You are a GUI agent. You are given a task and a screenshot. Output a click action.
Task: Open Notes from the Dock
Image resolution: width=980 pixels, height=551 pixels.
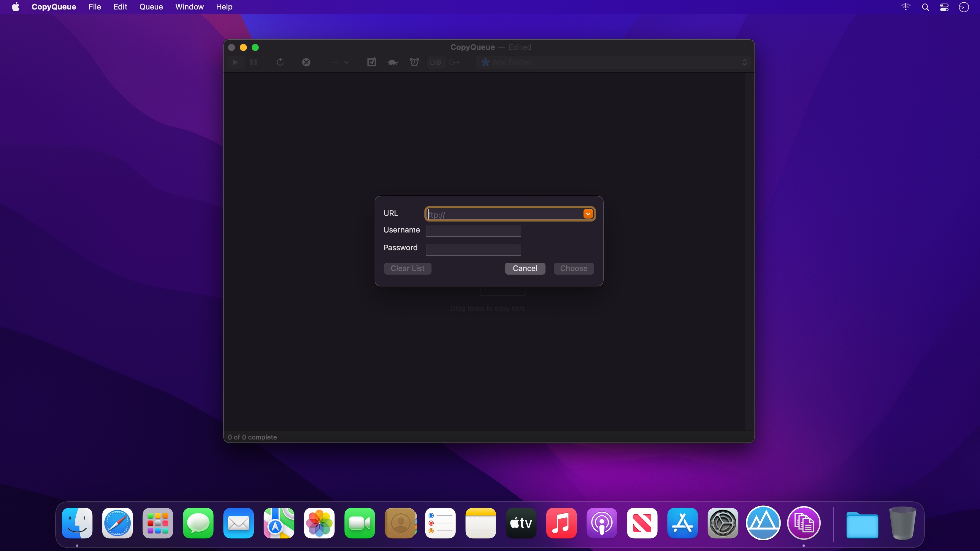[481, 523]
